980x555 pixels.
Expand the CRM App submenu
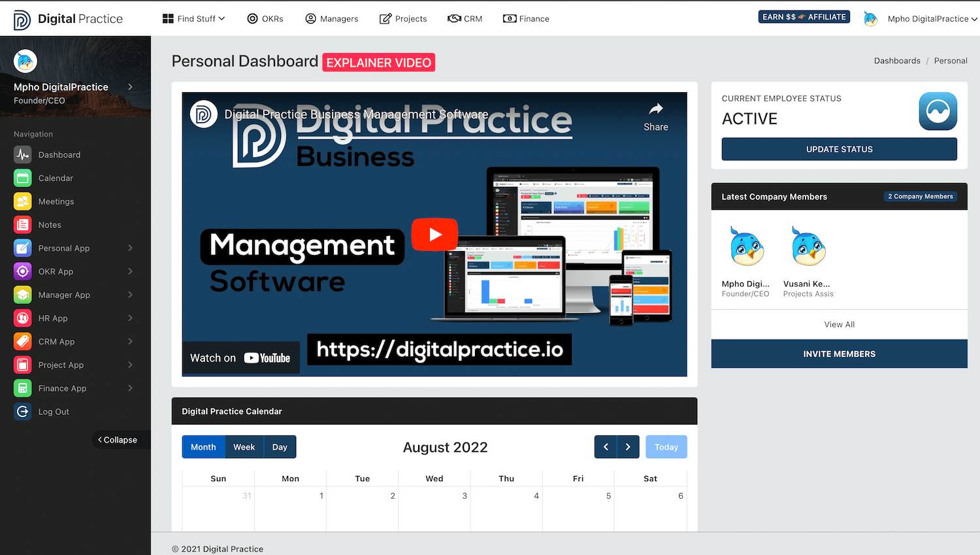pos(130,341)
